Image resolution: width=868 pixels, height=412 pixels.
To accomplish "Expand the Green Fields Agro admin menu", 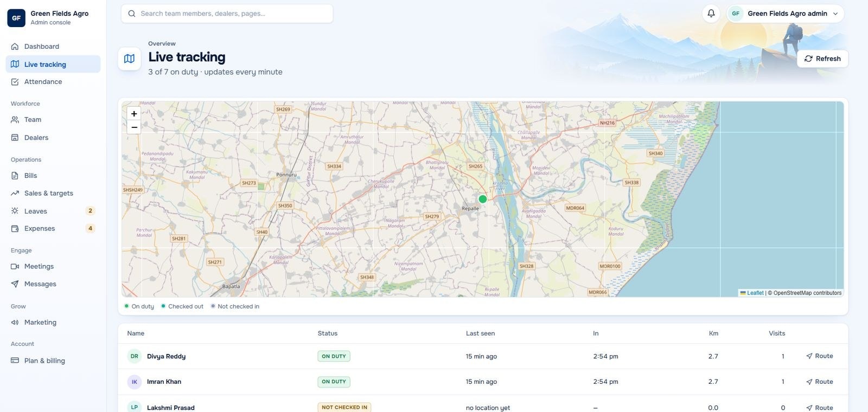I will 786,14.
